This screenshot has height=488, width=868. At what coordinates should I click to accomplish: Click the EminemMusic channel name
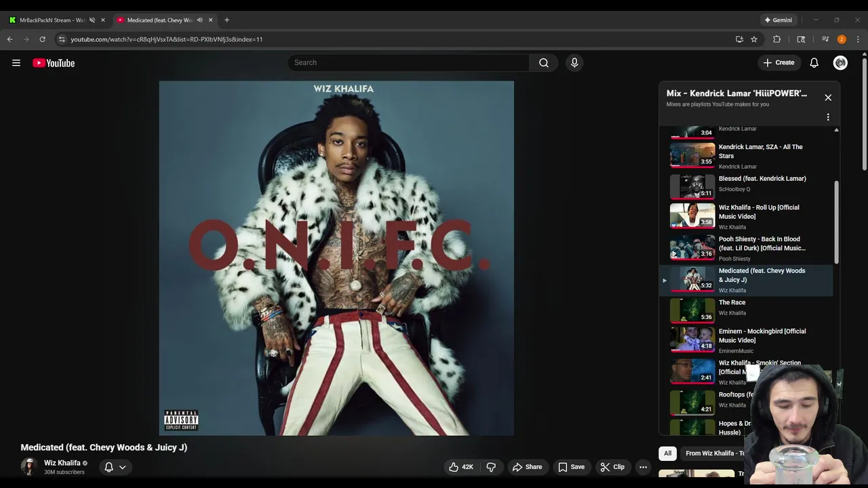pos(736,351)
